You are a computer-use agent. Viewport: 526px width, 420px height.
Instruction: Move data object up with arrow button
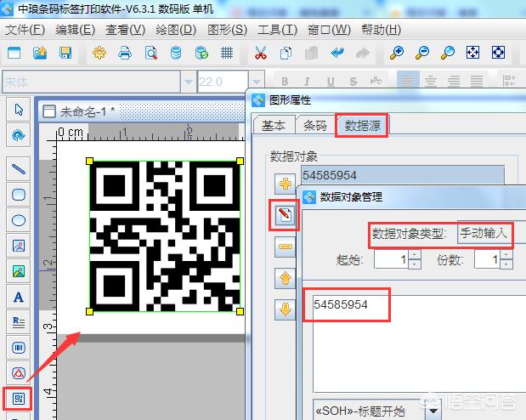tap(286, 278)
